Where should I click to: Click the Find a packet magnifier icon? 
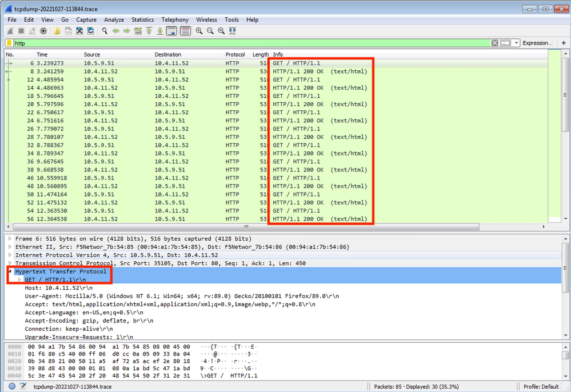[105, 31]
